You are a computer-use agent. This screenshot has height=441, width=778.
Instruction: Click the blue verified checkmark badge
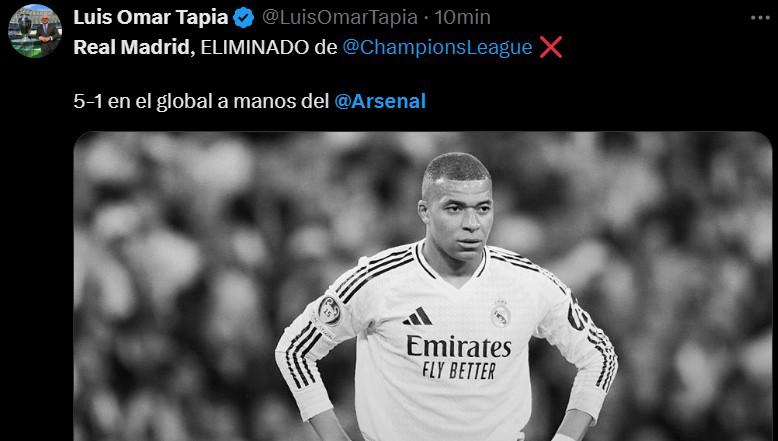[244, 18]
